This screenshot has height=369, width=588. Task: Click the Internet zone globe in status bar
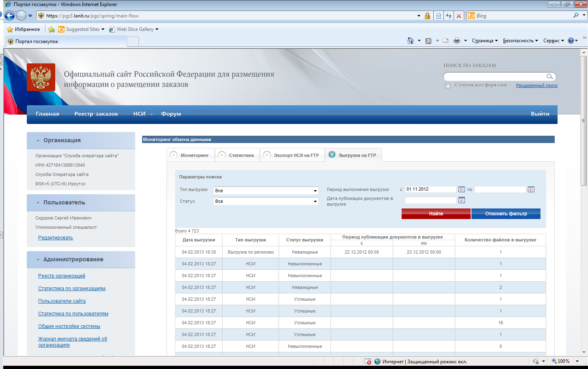click(378, 361)
